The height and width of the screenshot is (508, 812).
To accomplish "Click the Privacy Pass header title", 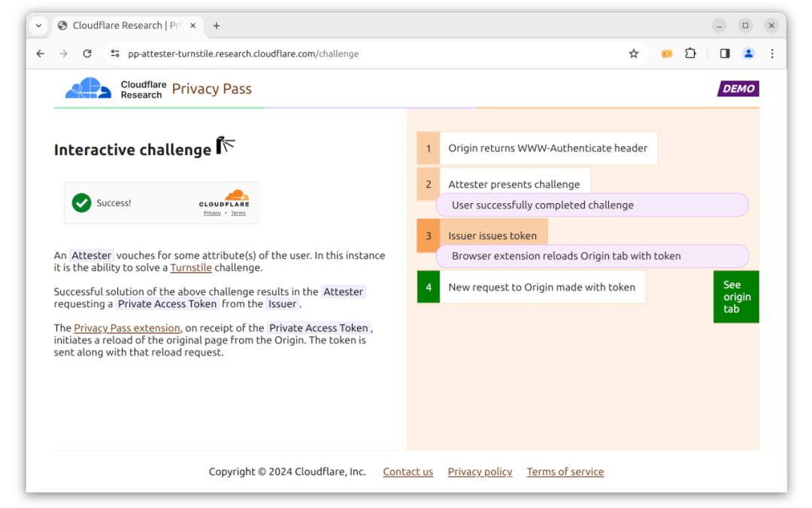I will (212, 89).
